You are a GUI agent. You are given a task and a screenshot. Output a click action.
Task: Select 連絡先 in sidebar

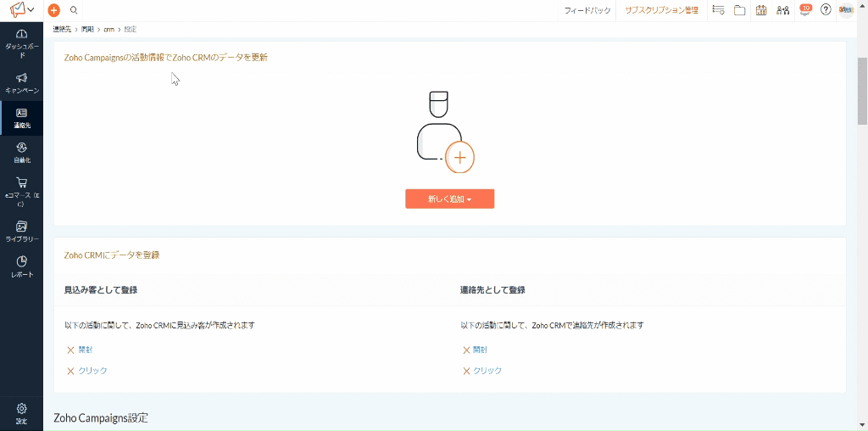pos(21,118)
